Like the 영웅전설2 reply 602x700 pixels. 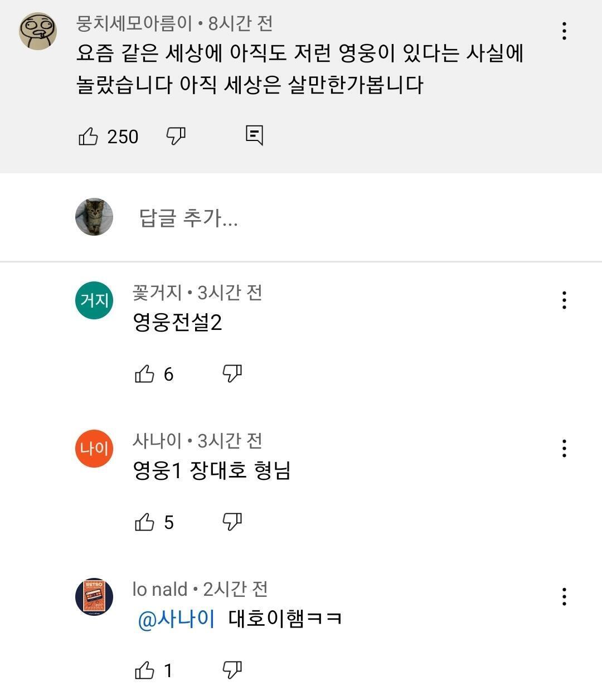point(144,374)
